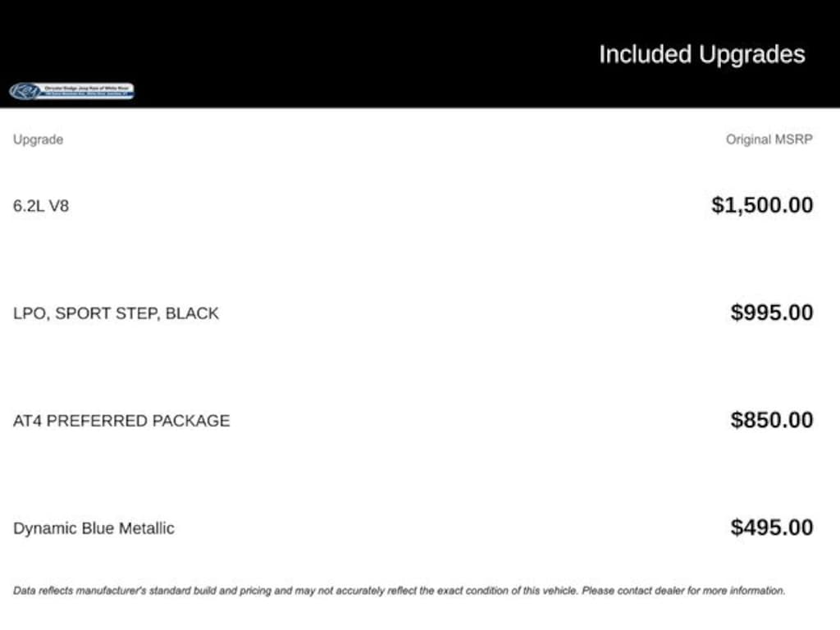
Task: Click the $1,500.00 price
Action: [x=762, y=205]
